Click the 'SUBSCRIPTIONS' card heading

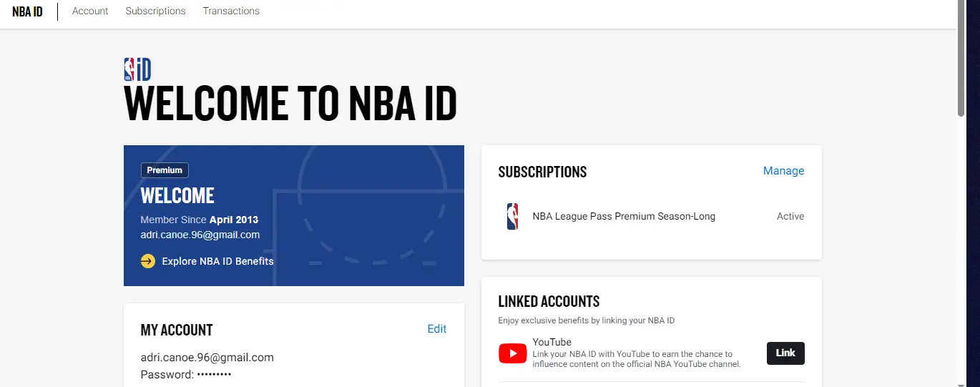[x=542, y=172]
